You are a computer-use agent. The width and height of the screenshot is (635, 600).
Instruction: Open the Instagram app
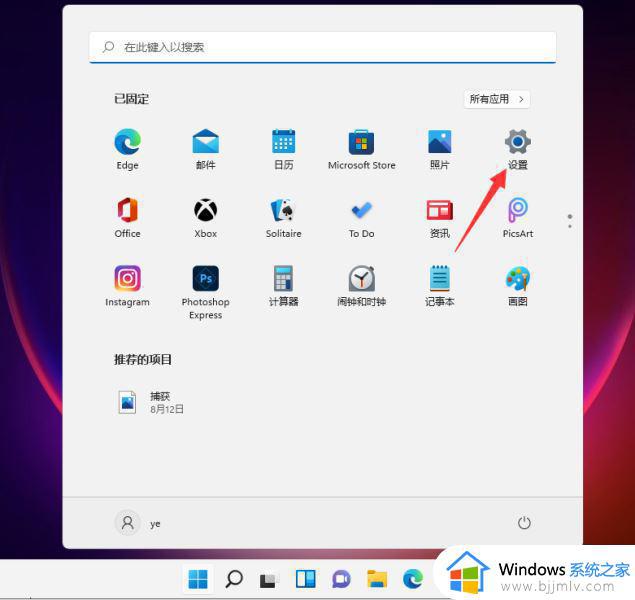(127, 286)
